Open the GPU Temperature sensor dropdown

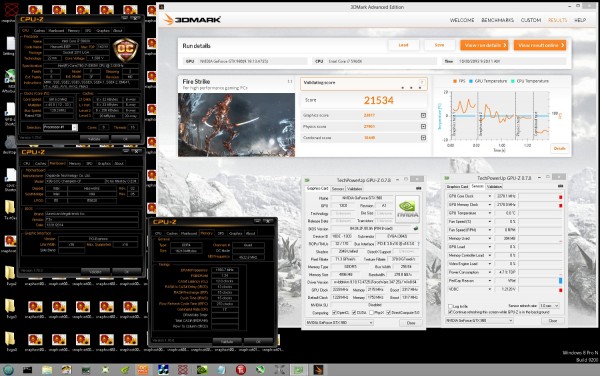(489, 213)
